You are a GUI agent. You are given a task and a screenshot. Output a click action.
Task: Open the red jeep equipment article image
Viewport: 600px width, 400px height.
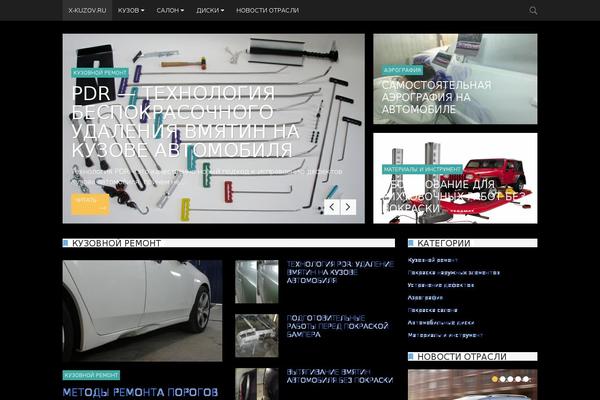455,178
